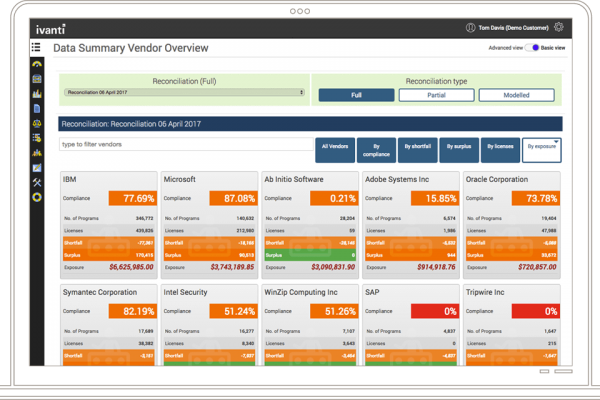Viewport: 600px width, 400px height.
Task: Open the edit note sidebar icon
Action: (37, 168)
